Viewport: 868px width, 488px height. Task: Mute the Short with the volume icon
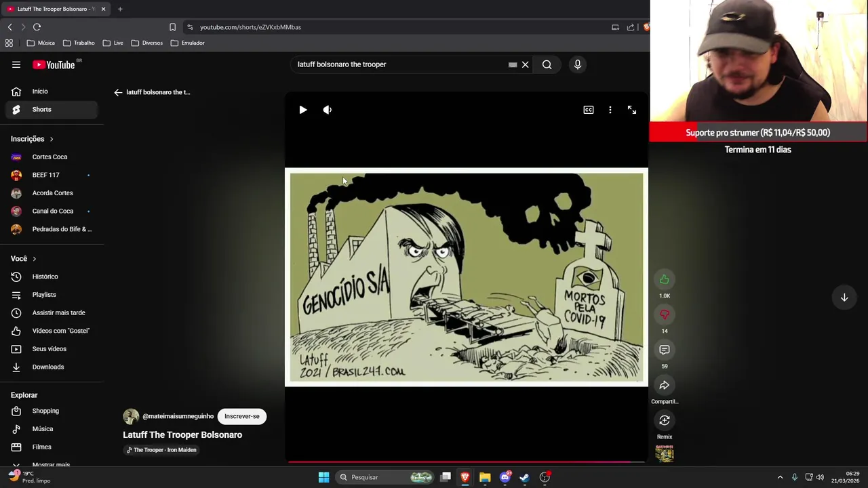328,110
